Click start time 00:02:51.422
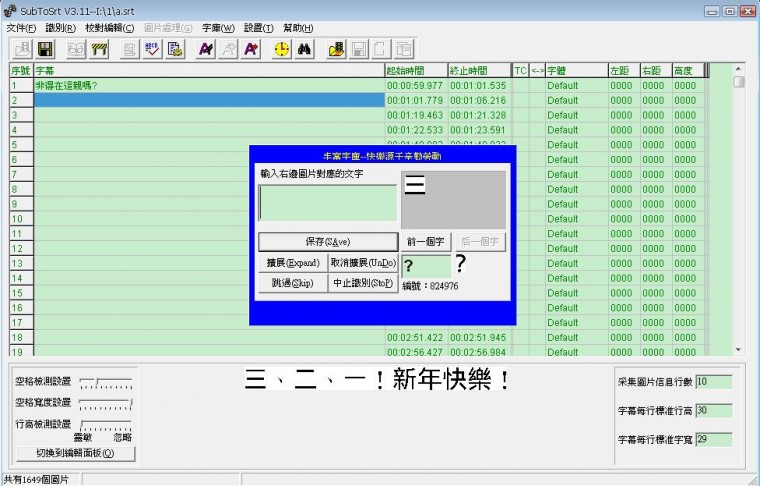 pos(415,338)
